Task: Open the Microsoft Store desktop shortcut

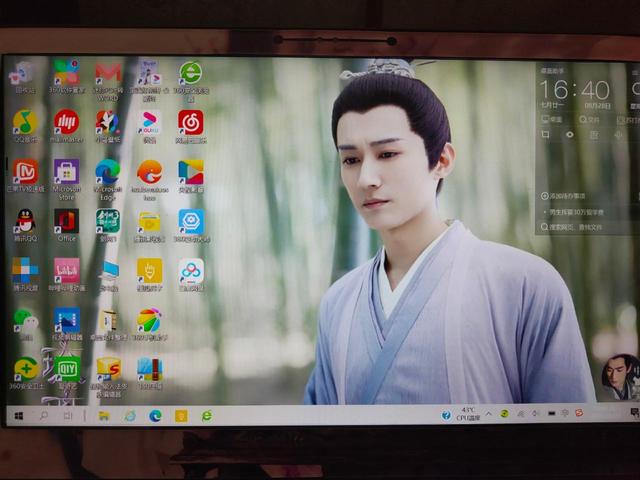Action: point(66,172)
